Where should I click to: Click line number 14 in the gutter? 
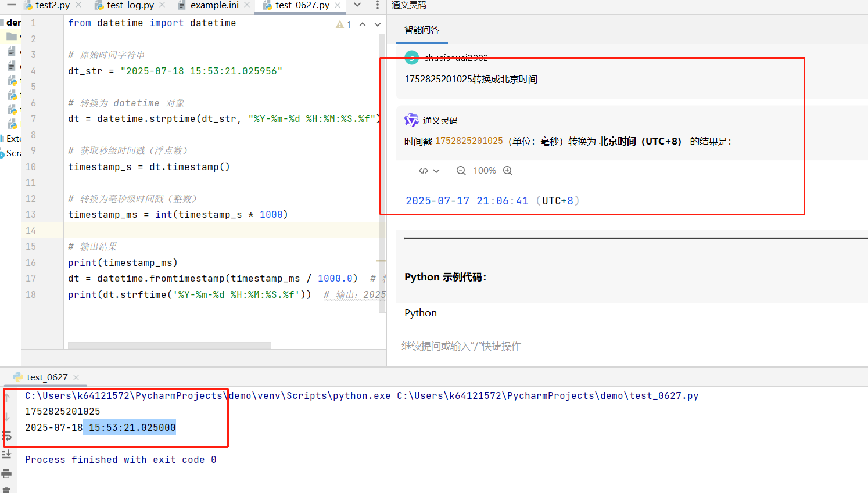pyautogui.click(x=31, y=231)
